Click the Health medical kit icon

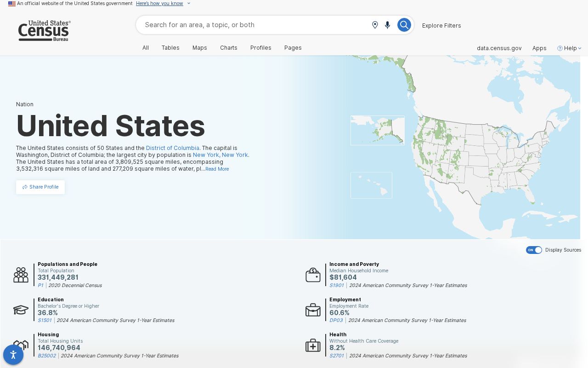click(313, 345)
